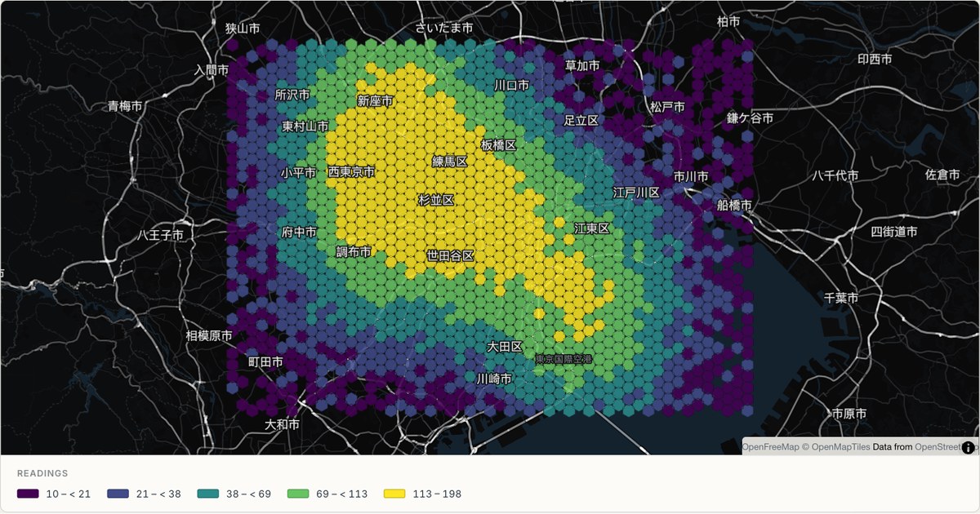Click the 相模原市 map label
Image resolution: width=980 pixels, height=514 pixels.
click(208, 336)
